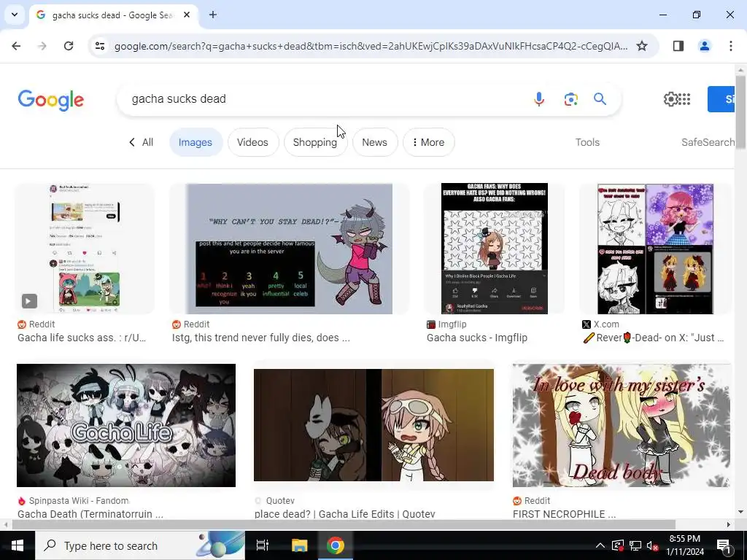Click the vertical page scrollbar

click(x=740, y=112)
